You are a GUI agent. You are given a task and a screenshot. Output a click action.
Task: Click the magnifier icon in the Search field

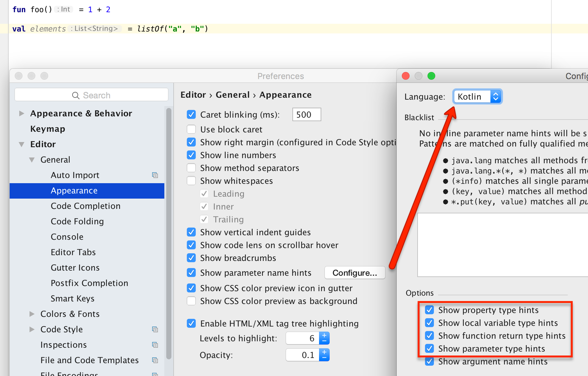[x=76, y=95]
